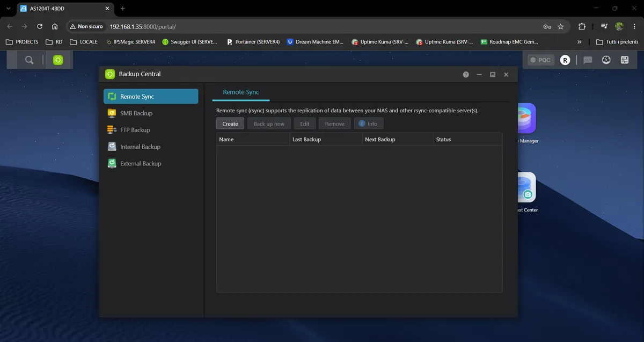Viewport: 644px width, 342px height.
Task: Open the ADM activity gauge icon
Action: (x=606, y=60)
